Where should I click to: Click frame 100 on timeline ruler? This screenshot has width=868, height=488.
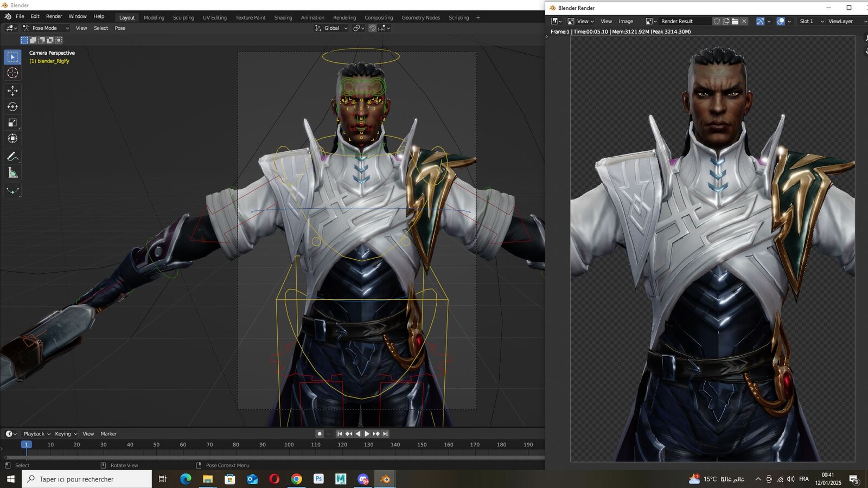(x=289, y=445)
